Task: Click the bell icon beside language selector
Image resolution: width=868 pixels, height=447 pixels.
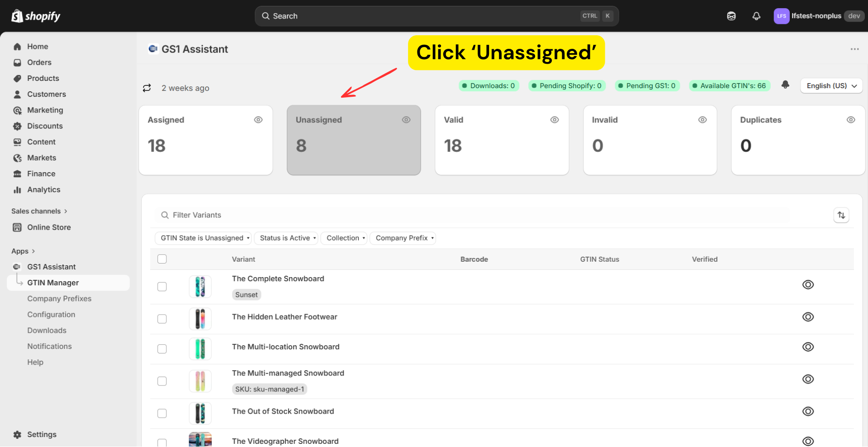Action: tap(785, 85)
